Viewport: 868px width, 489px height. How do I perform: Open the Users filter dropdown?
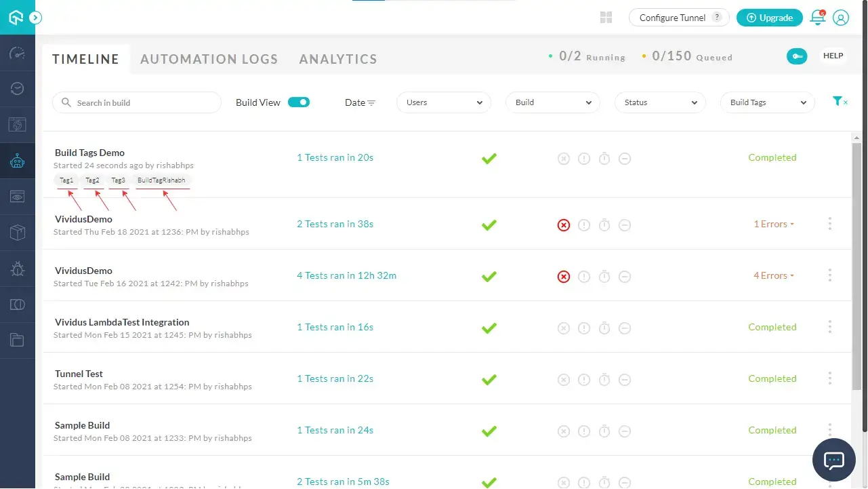tap(444, 102)
